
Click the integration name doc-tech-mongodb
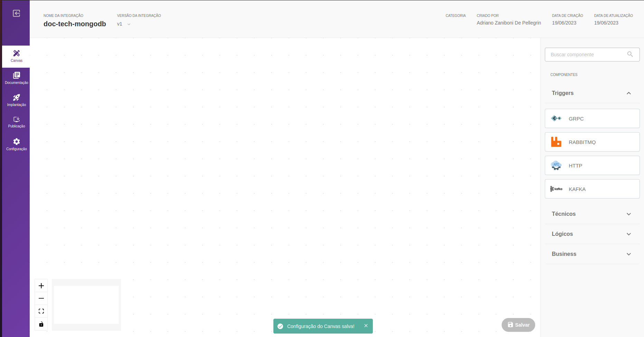click(75, 24)
